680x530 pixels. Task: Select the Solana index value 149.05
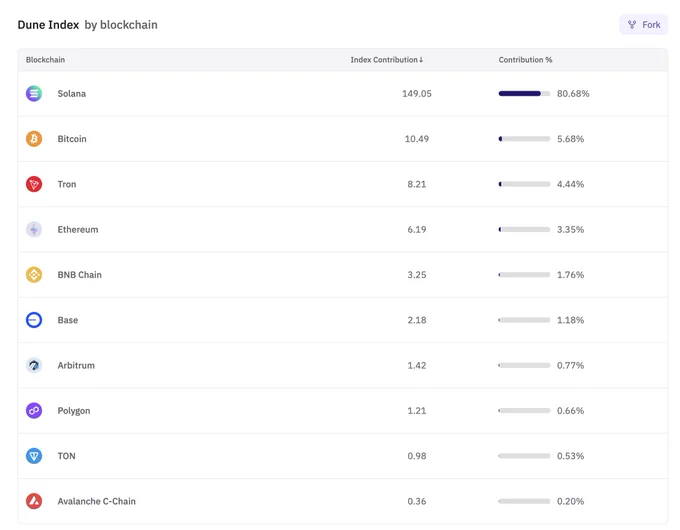point(417,94)
